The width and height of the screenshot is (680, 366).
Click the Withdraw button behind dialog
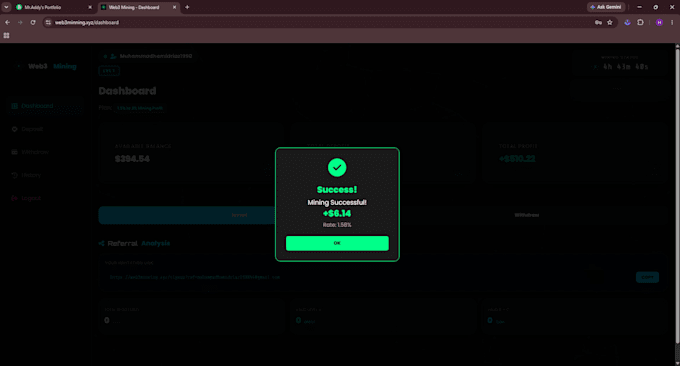pyautogui.click(x=527, y=215)
